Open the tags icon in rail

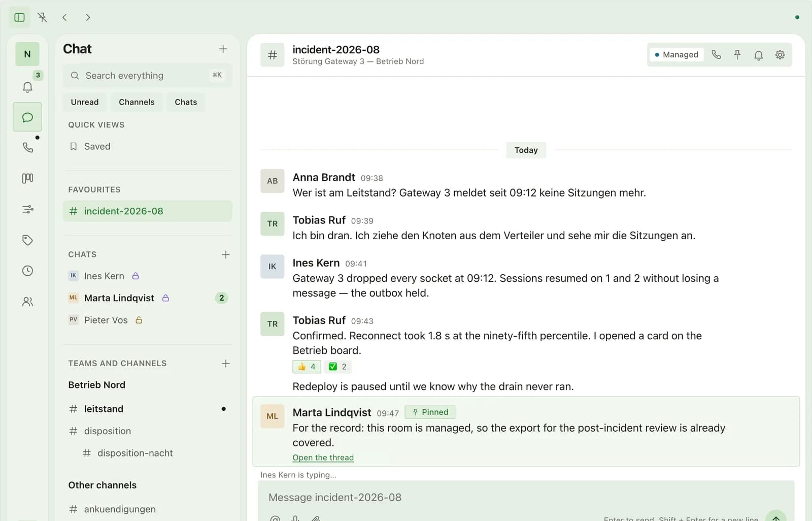click(27, 240)
